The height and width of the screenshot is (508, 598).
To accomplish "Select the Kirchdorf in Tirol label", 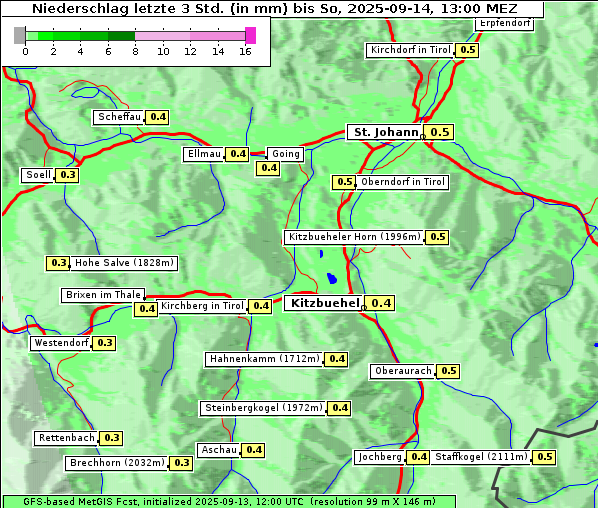I will (x=410, y=50).
